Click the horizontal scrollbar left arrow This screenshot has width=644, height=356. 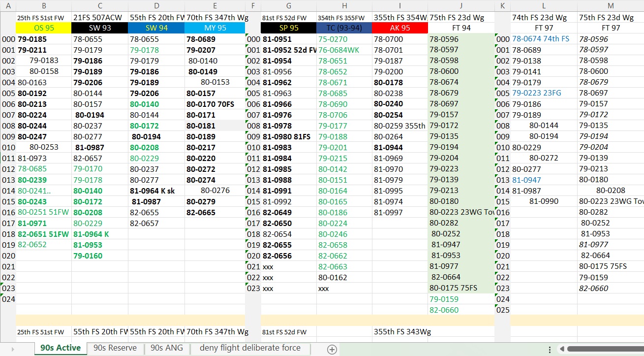tap(561, 349)
